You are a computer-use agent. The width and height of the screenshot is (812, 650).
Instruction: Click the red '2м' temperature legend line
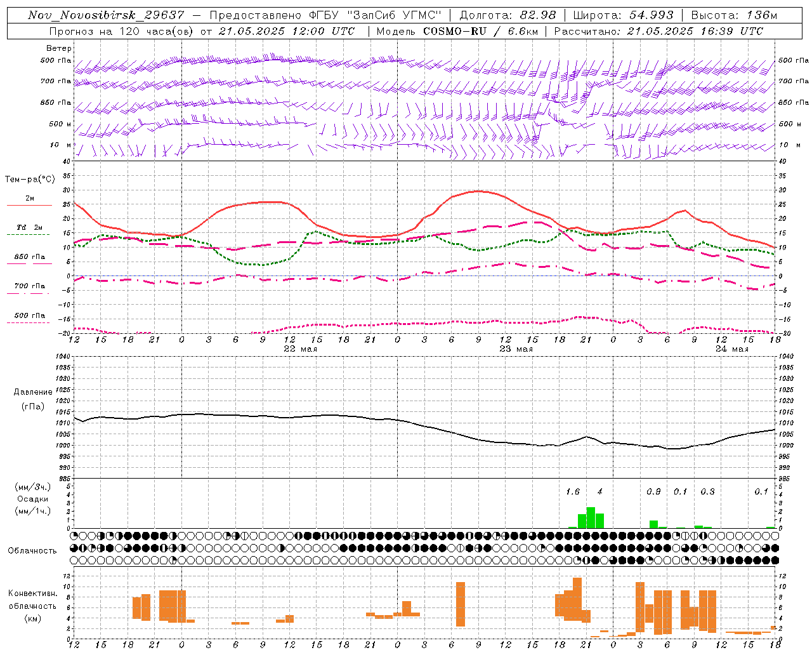[x=29, y=205]
